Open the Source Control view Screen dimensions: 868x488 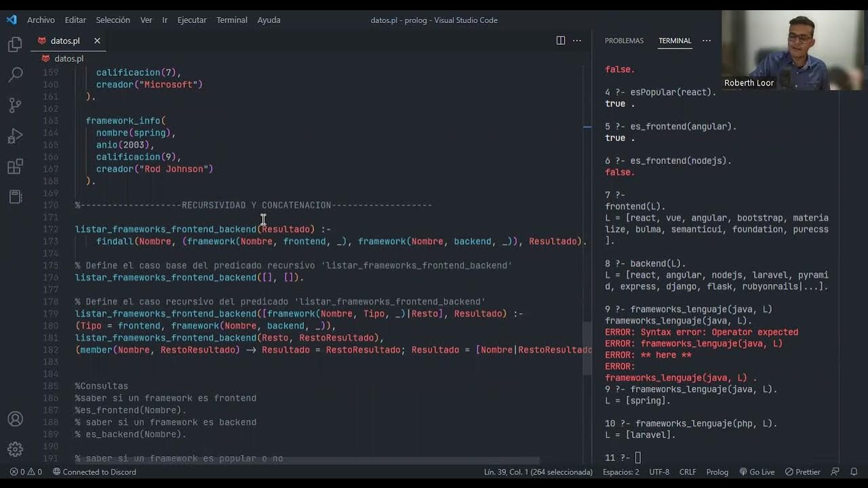15,105
